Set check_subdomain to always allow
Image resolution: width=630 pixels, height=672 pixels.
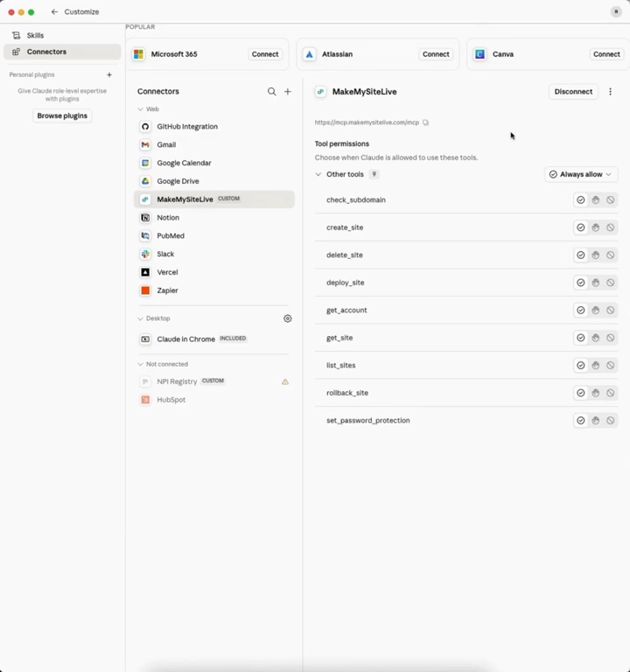(581, 200)
